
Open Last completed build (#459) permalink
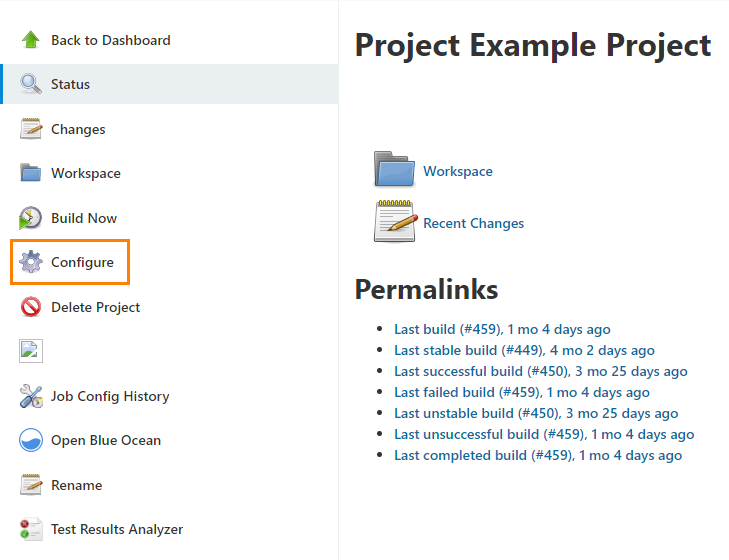pyautogui.click(x=538, y=455)
